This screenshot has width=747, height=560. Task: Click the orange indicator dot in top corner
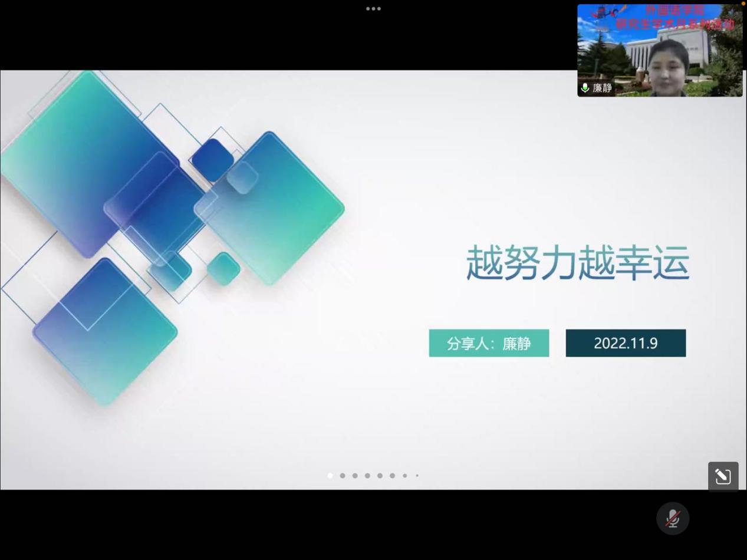point(743,3)
